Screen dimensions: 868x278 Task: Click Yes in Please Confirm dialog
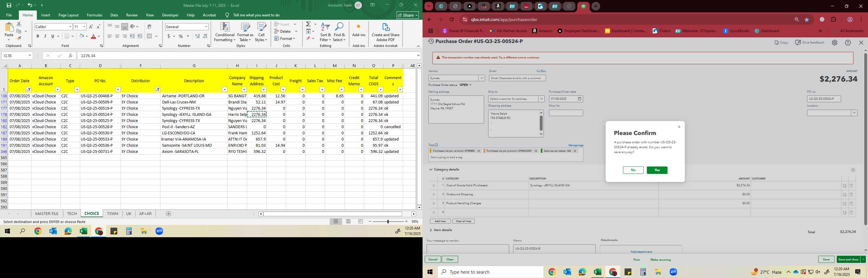[x=657, y=170]
